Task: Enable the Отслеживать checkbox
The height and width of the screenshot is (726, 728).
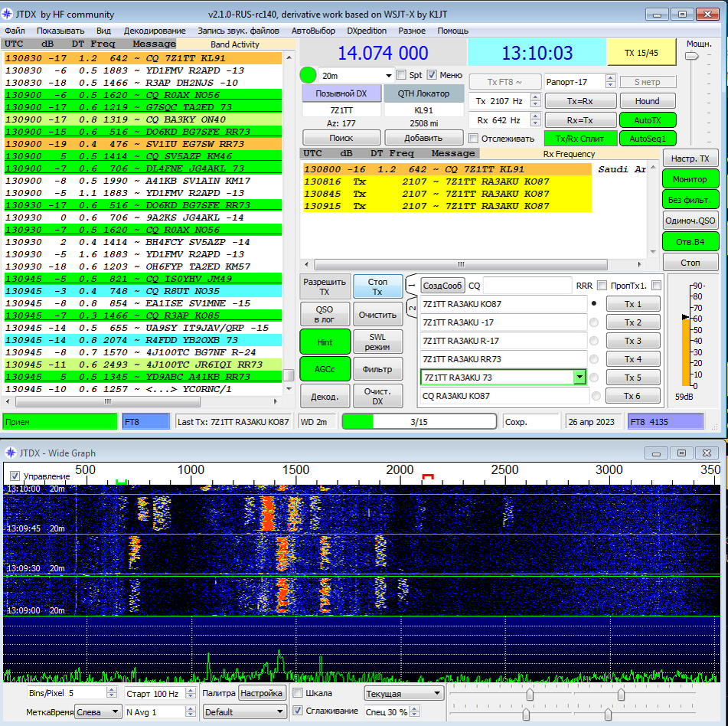Action: [473, 139]
